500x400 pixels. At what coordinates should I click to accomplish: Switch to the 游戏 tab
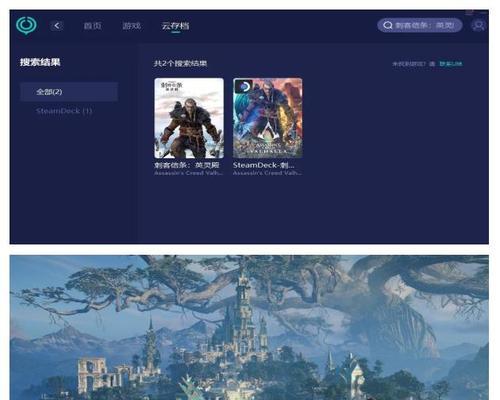pos(131,26)
